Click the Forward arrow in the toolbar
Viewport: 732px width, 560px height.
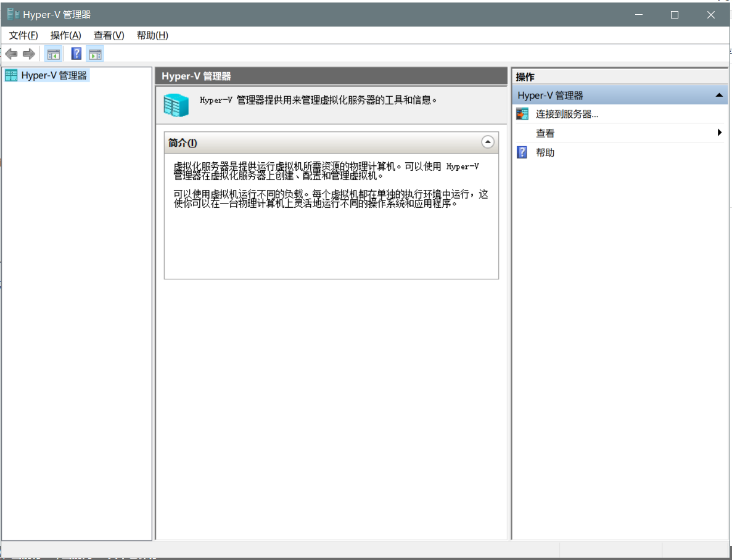pyautogui.click(x=29, y=54)
